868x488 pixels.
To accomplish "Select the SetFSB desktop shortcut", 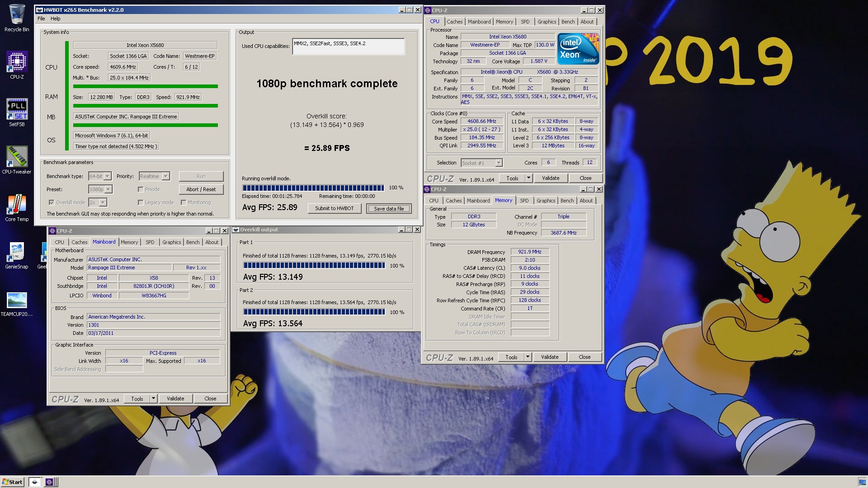I will (17, 113).
